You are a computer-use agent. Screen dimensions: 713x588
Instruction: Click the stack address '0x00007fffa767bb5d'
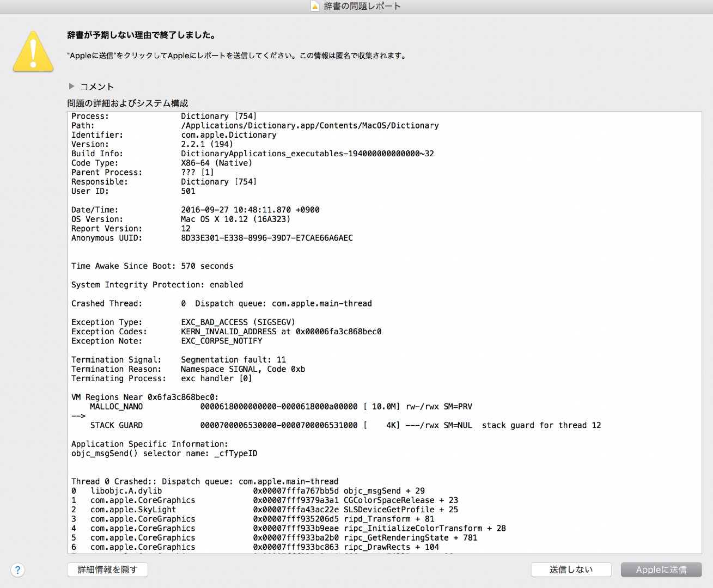point(296,491)
